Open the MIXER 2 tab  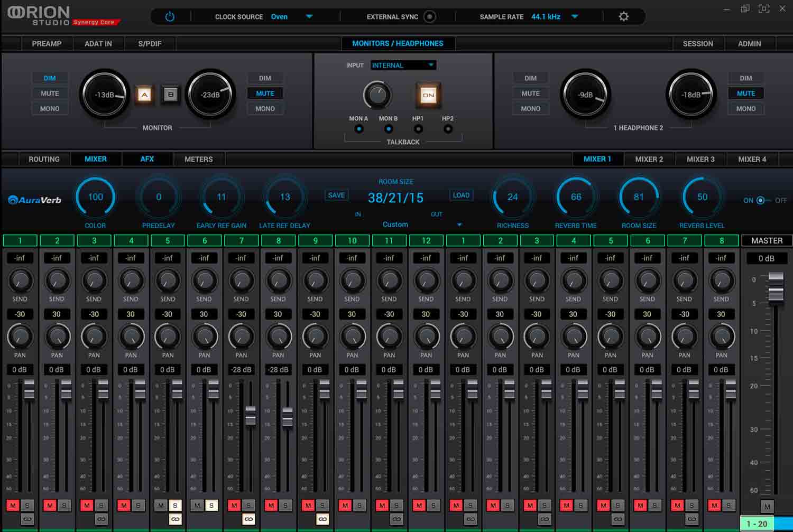pyautogui.click(x=649, y=159)
